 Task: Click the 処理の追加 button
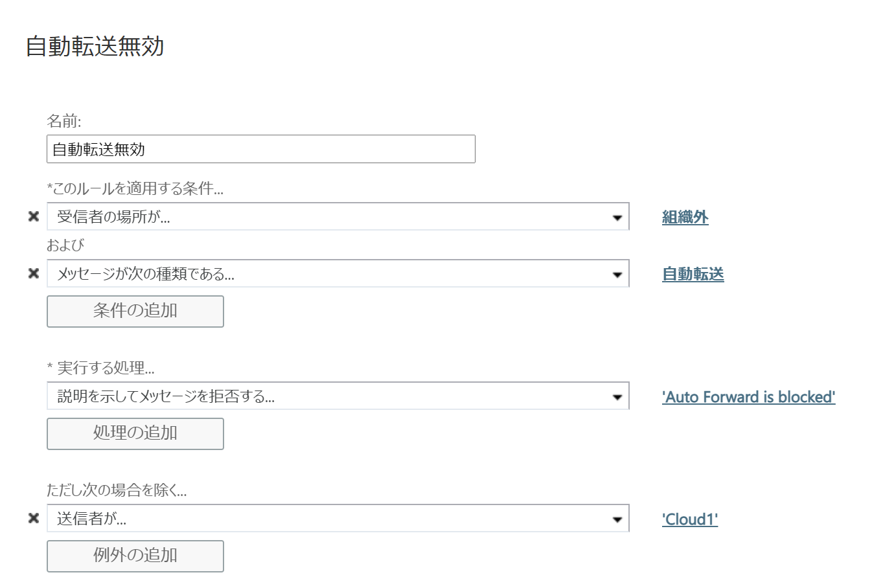tap(135, 434)
